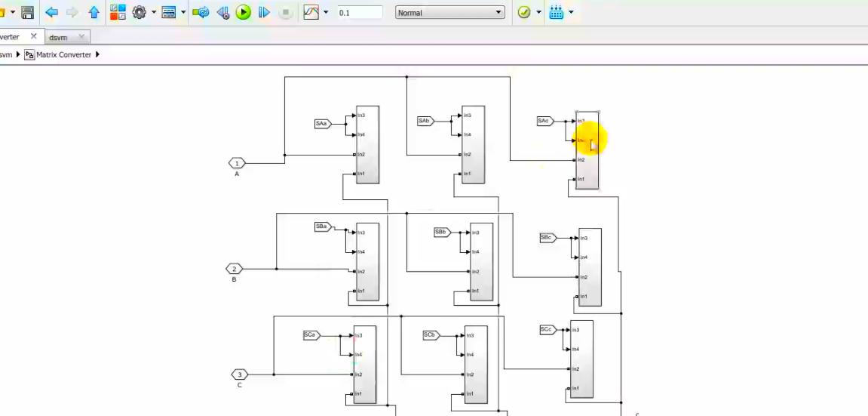This screenshot has height=416, width=868.
Task: Select input port 1 labeled A
Action: click(x=237, y=163)
